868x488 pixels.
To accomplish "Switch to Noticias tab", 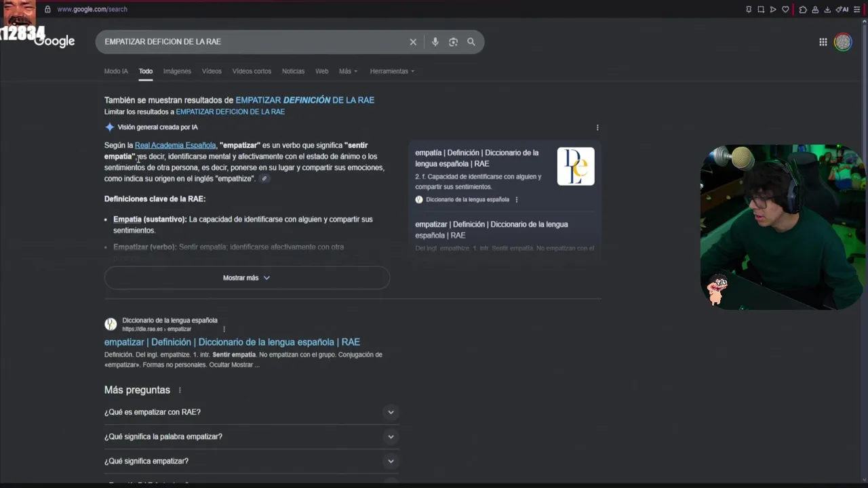I will pos(293,71).
